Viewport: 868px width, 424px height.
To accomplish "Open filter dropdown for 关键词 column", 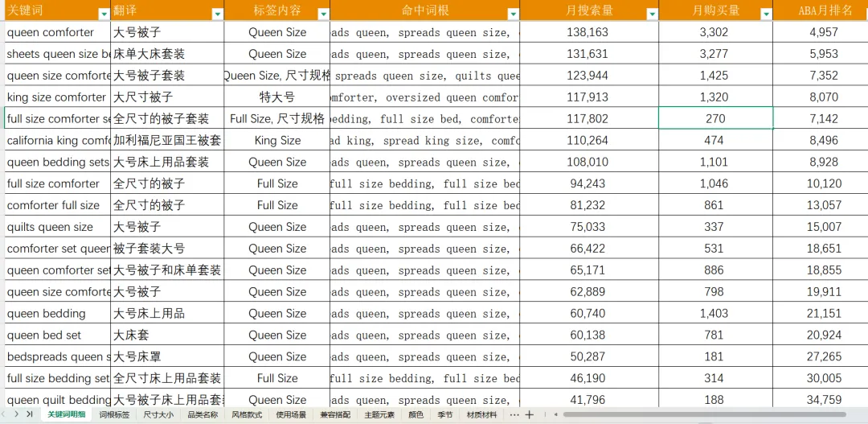I will click(104, 14).
